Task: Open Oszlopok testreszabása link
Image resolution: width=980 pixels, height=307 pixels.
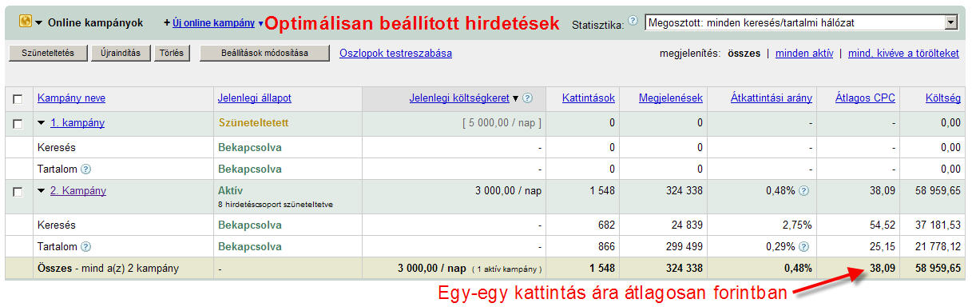Action: click(395, 54)
